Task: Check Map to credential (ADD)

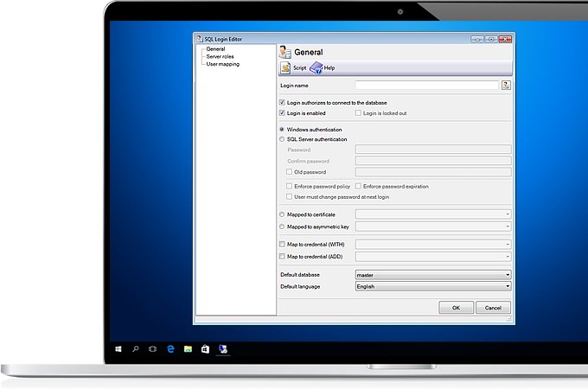Action: click(282, 257)
